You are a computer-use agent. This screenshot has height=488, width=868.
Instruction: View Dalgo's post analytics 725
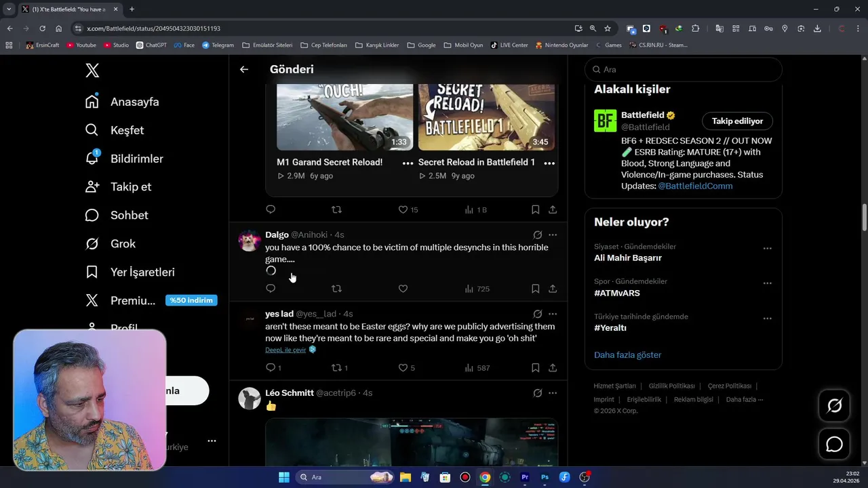tap(477, 289)
